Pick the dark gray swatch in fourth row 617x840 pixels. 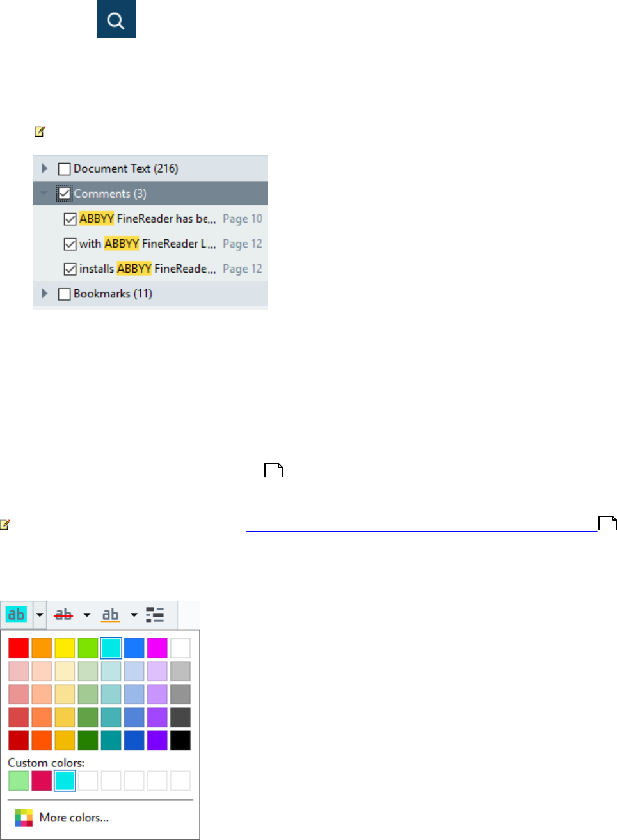180,717
